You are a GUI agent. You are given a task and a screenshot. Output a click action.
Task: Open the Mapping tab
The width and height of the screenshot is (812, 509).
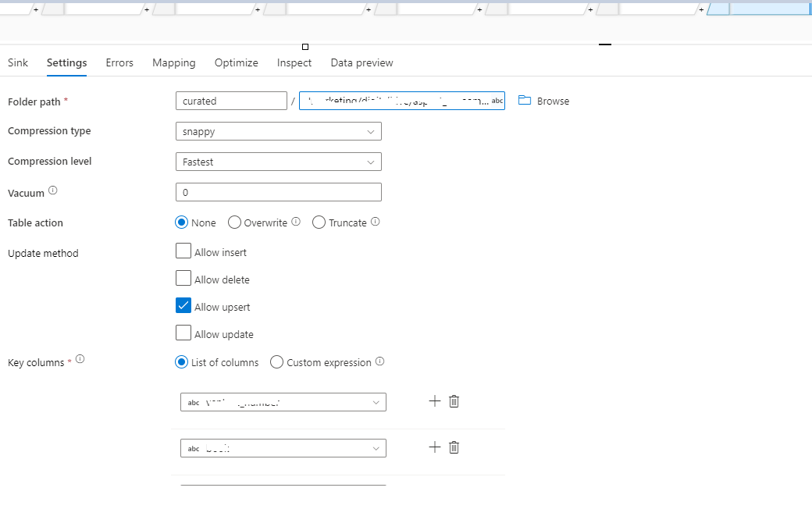coord(174,62)
